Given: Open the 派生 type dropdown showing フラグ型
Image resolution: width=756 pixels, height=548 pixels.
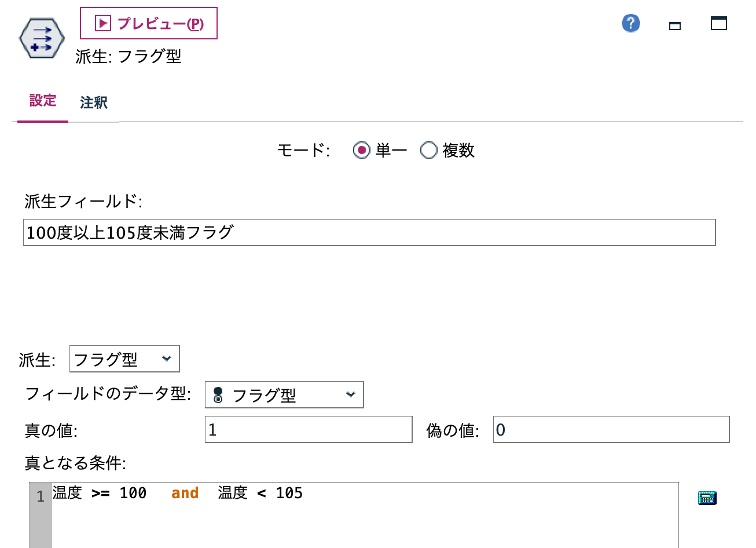Looking at the screenshot, I should tap(123, 359).
